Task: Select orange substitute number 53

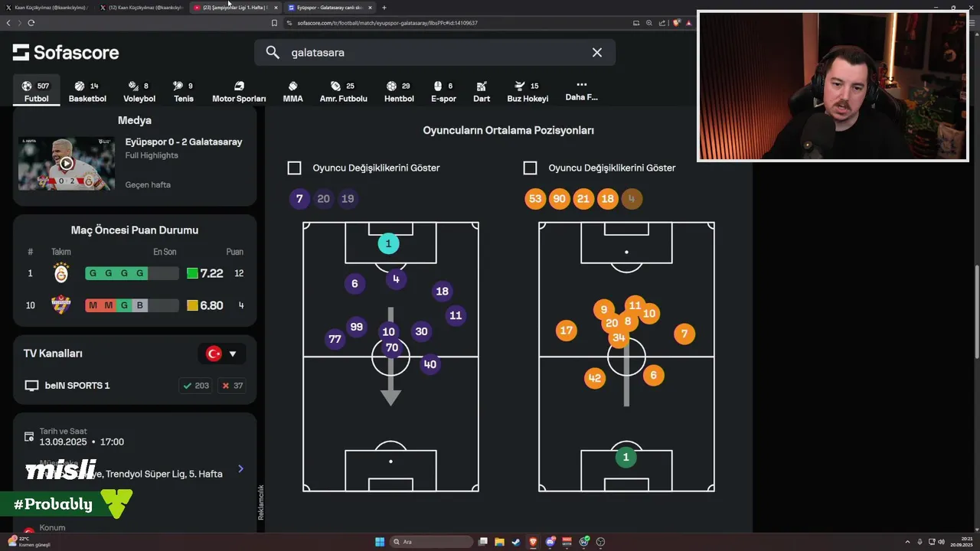Action: (535, 198)
